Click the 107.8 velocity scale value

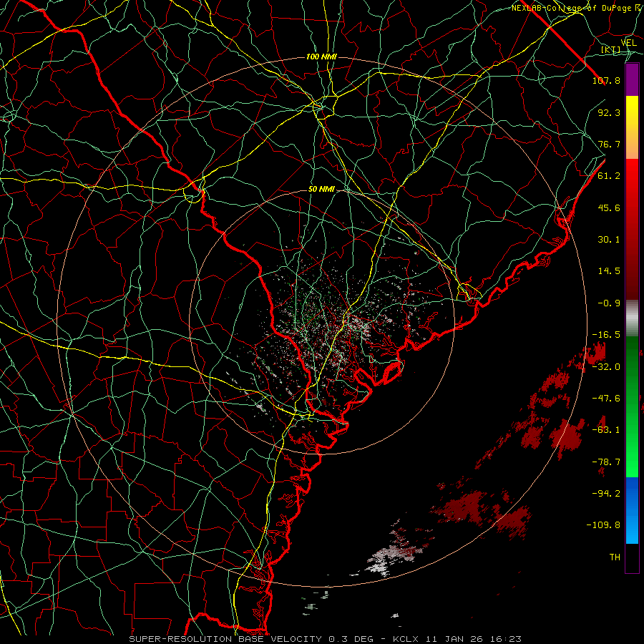(x=606, y=80)
